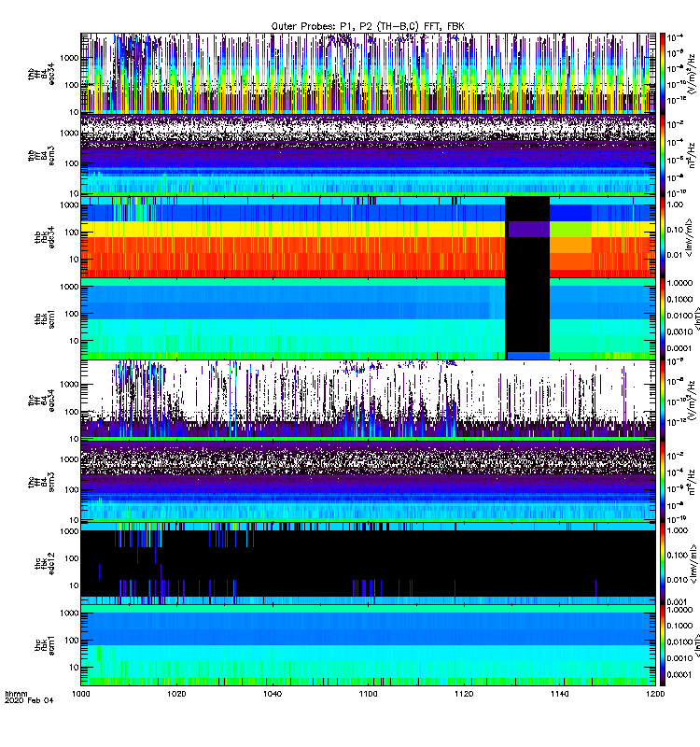700x747 pixels.
Task: Click the color bar beside thc scm3 panel
Action: [x=663, y=482]
